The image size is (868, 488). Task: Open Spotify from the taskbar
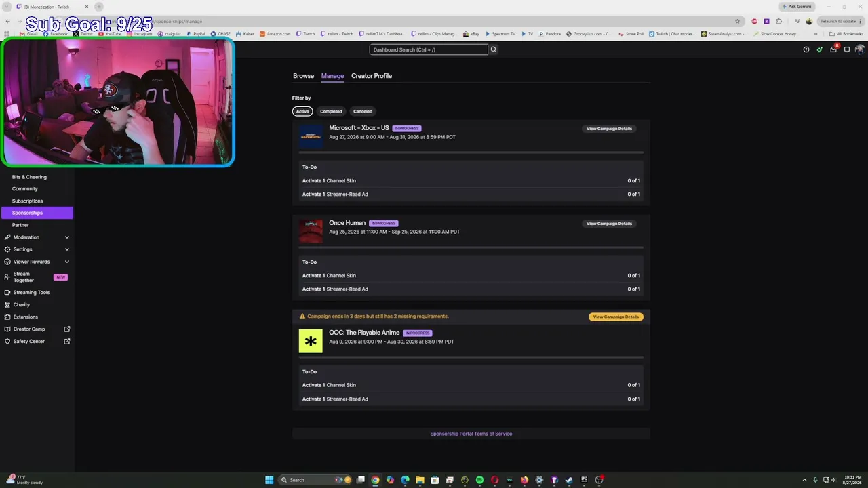tap(479, 480)
